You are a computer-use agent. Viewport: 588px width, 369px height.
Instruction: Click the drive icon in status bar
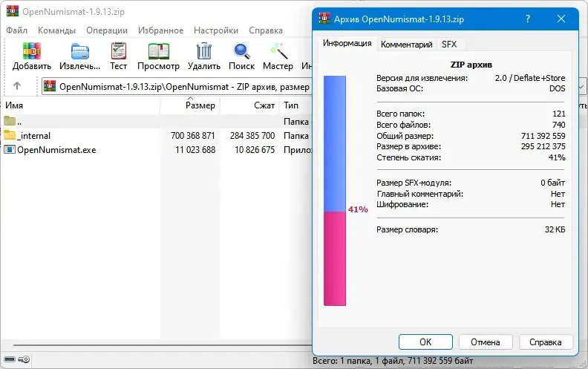point(10,359)
